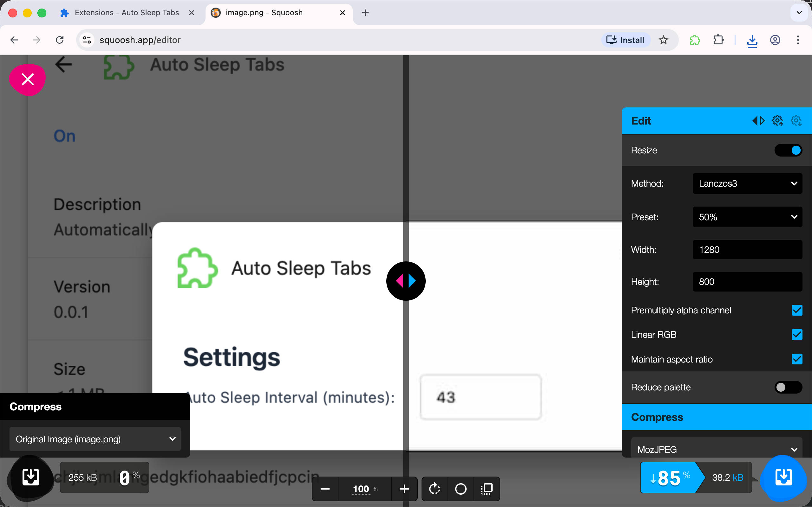Click the zoom out minus button
This screenshot has width=812, height=507.
pos(325,489)
